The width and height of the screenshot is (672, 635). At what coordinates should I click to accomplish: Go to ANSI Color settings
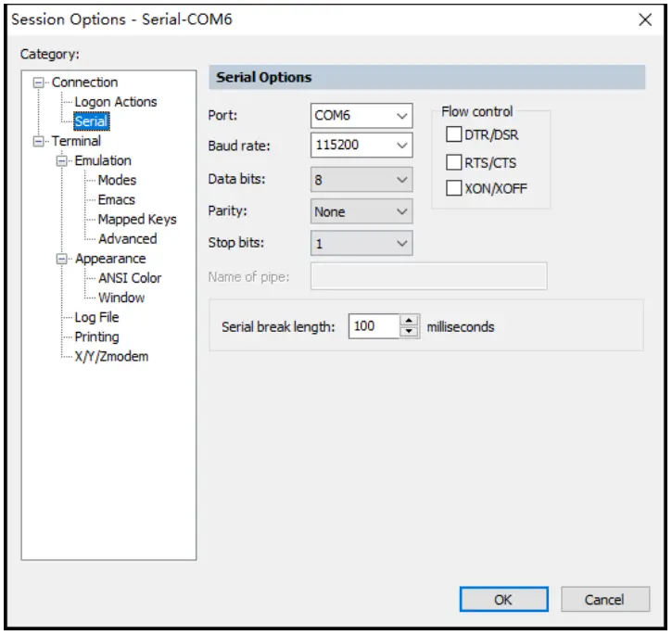coord(130,278)
